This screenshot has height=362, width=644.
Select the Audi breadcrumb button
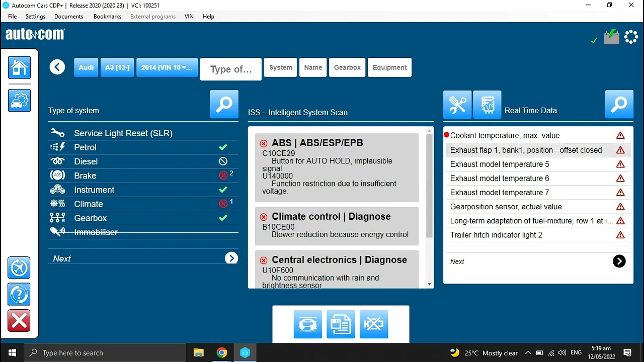pos(86,67)
